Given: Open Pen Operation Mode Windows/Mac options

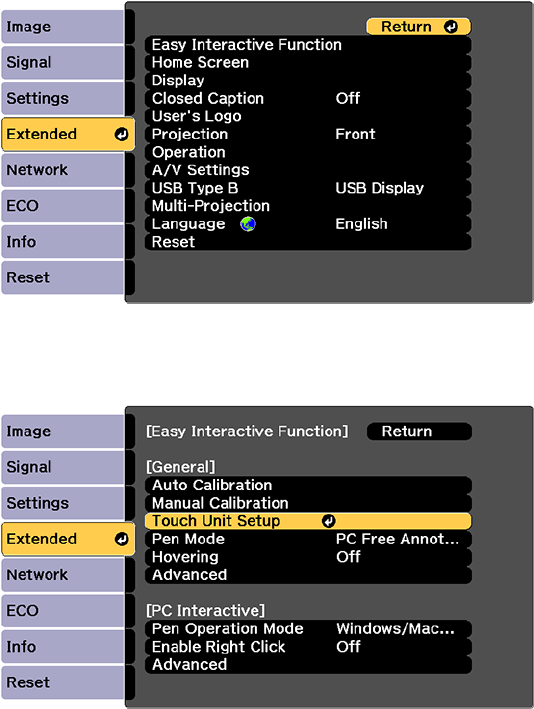Looking at the screenshot, I should coord(308,629).
